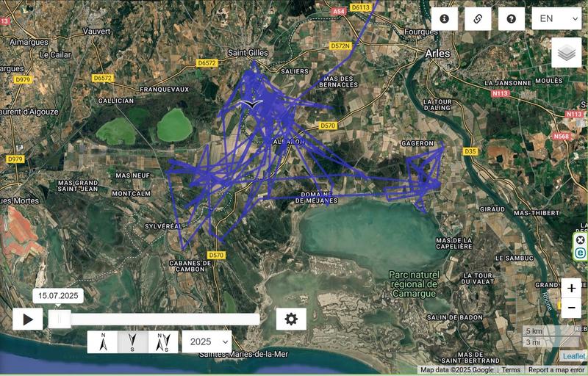The height and width of the screenshot is (376, 588).
Task: Open the help question-mark button
Action: [511, 18]
